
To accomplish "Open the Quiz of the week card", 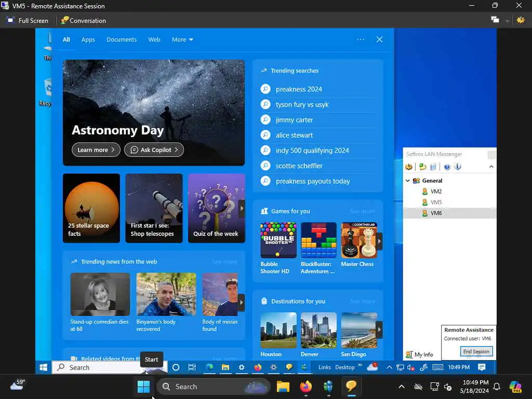I will pyautogui.click(x=217, y=208).
